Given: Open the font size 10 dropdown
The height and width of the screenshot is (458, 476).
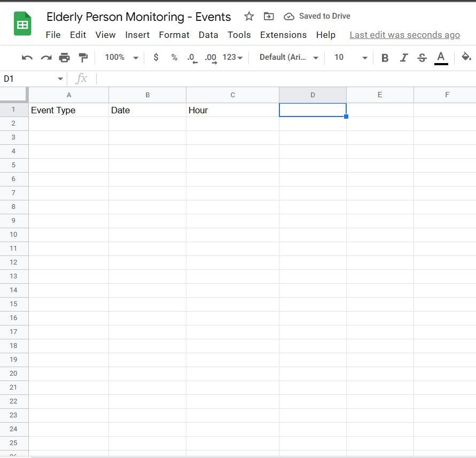Looking at the screenshot, I should point(350,57).
